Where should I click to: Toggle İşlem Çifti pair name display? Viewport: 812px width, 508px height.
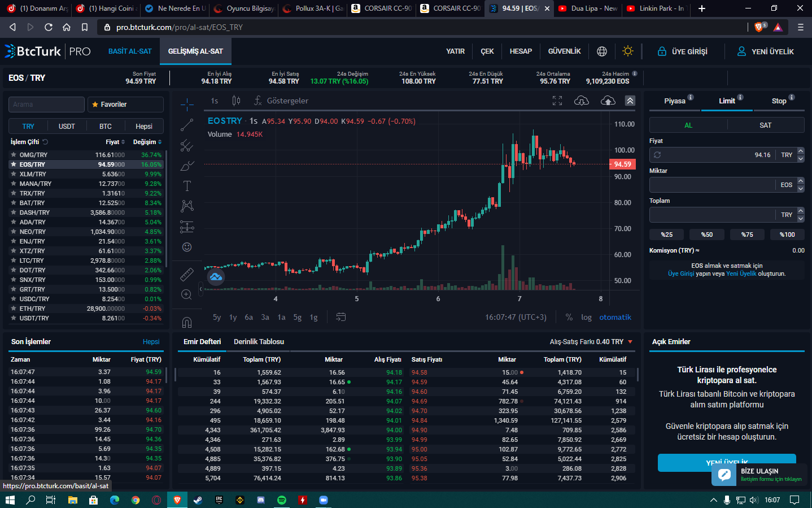click(x=45, y=142)
